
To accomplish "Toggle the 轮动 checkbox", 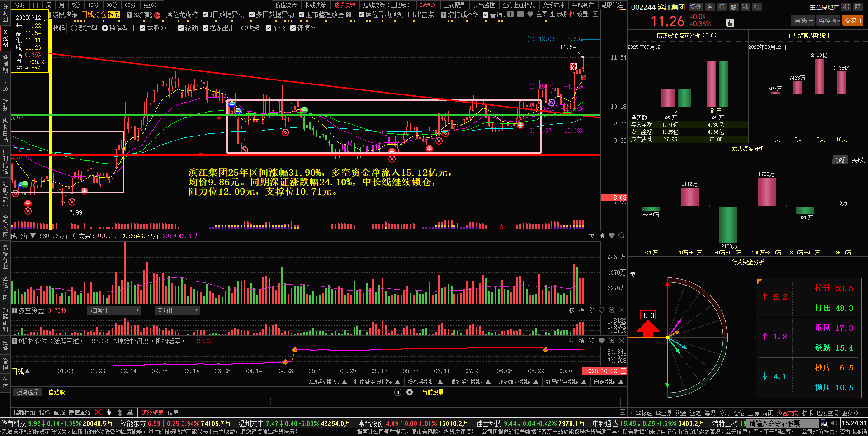I will click(181, 28).
